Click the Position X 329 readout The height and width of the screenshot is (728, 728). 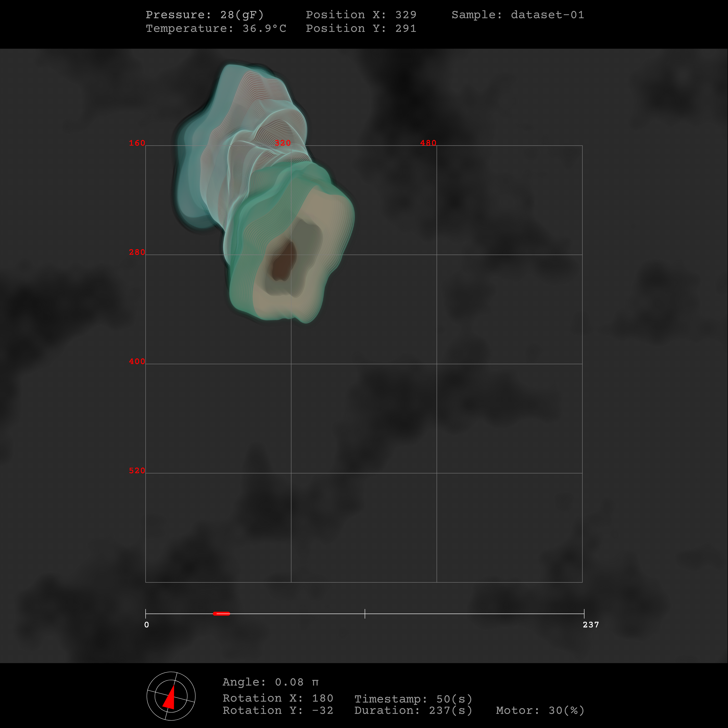coord(361,15)
